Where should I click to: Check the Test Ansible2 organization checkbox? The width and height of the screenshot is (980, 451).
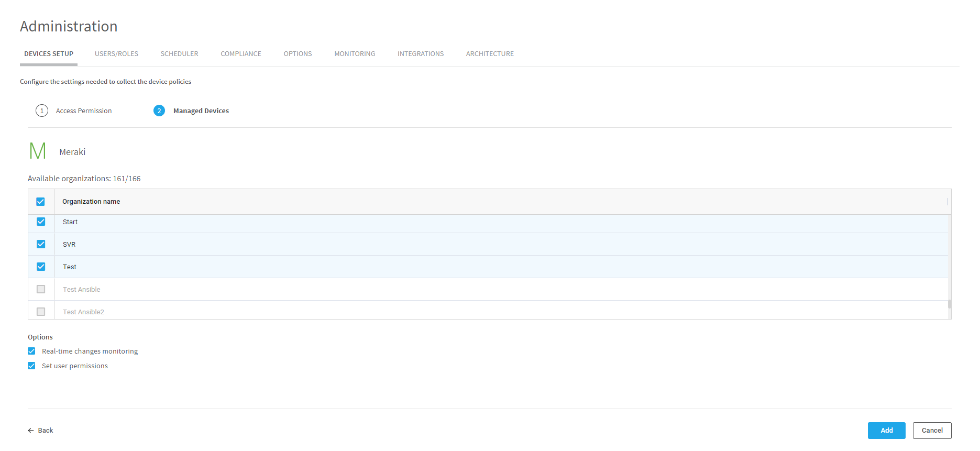[41, 312]
